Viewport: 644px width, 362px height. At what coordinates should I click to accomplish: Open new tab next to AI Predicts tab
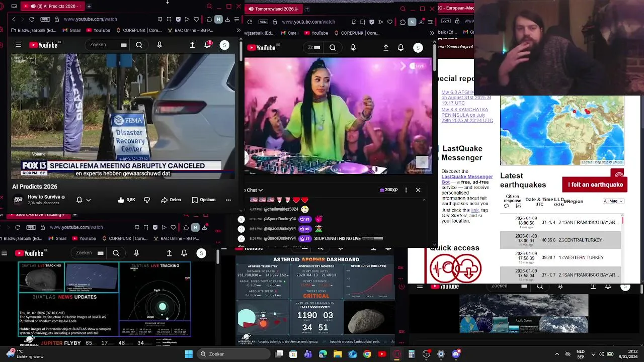click(x=89, y=6)
